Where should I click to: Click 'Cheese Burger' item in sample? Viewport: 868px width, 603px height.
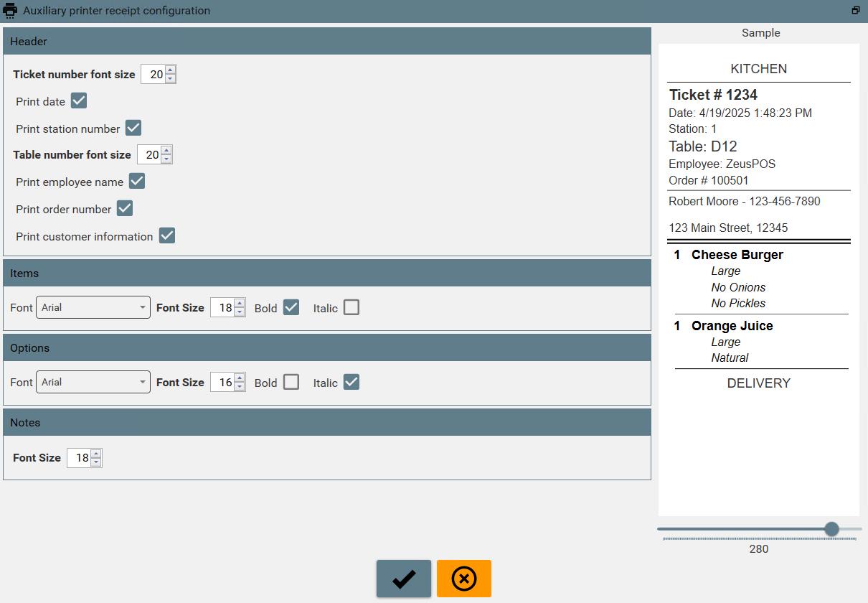[x=737, y=255]
